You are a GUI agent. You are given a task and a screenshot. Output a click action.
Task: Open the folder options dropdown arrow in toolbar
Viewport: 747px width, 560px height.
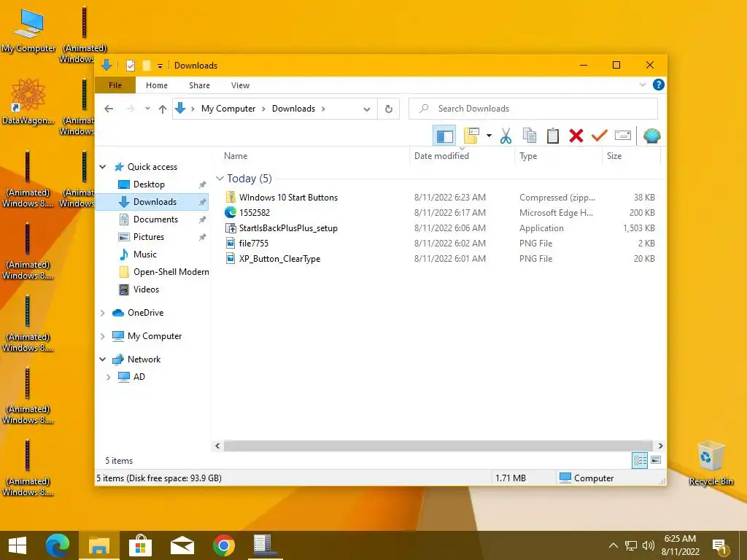tap(489, 136)
